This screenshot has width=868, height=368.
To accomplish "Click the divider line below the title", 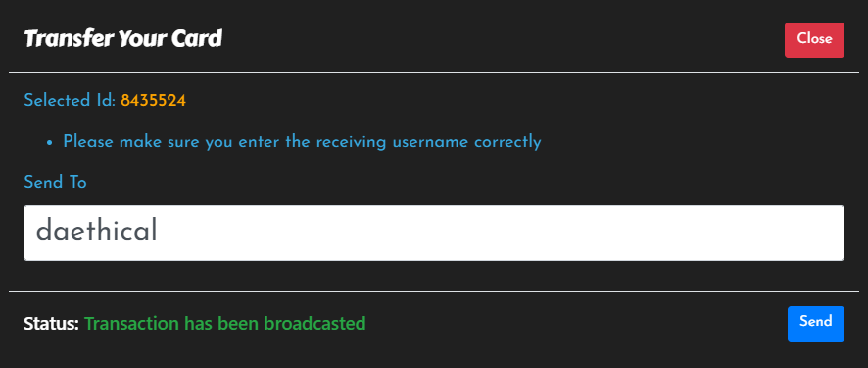I will [x=434, y=72].
